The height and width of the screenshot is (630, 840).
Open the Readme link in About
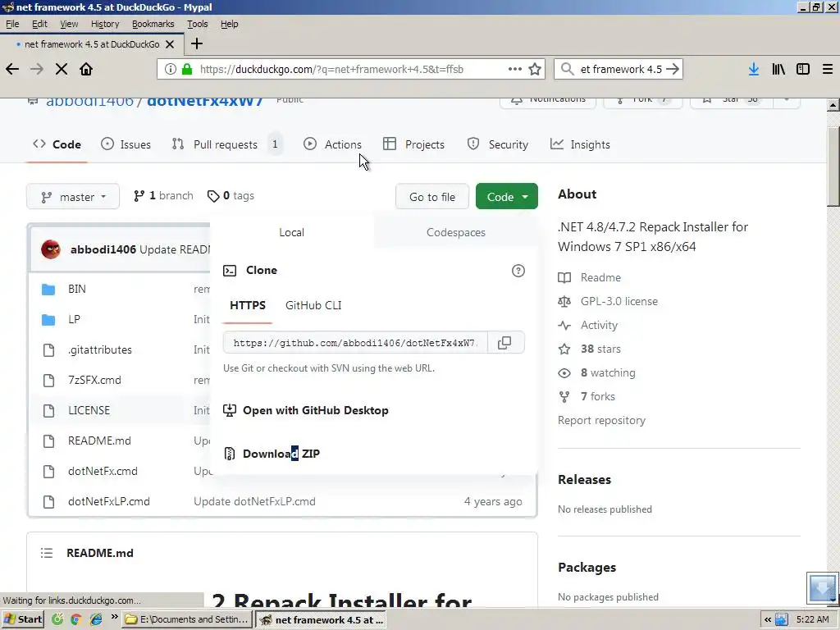pyautogui.click(x=600, y=278)
